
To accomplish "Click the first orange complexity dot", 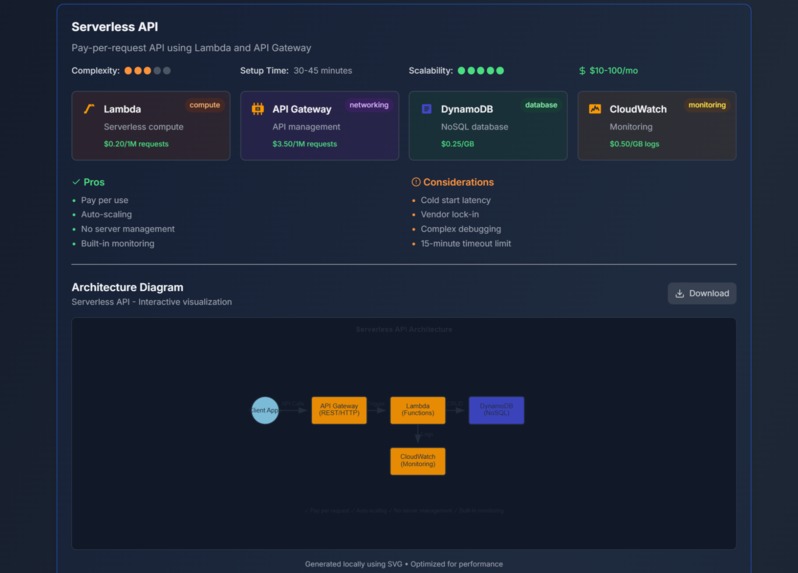I will click(x=128, y=71).
